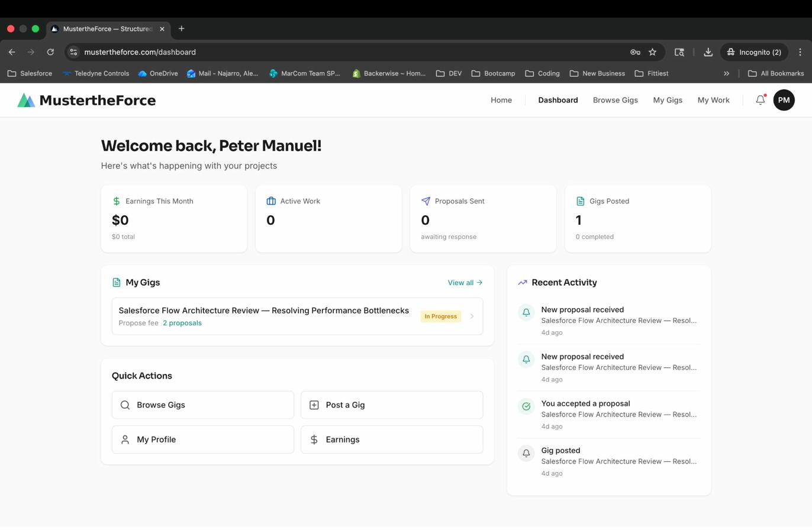Open the browser downloads icon

[708, 52]
